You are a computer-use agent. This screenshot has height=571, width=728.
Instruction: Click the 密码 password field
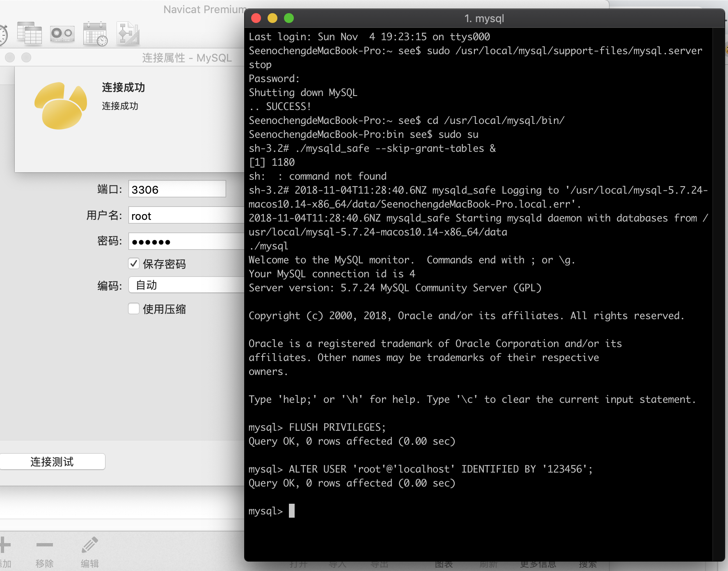click(x=186, y=241)
